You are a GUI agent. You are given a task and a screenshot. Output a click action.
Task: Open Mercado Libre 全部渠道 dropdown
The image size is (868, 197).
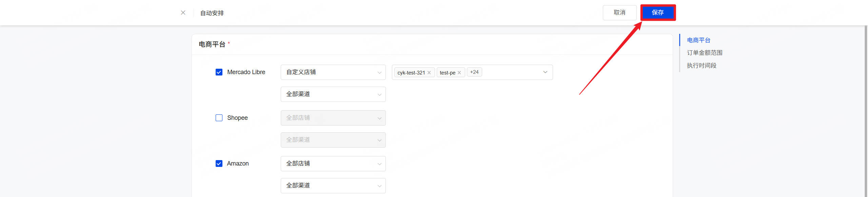pos(333,94)
